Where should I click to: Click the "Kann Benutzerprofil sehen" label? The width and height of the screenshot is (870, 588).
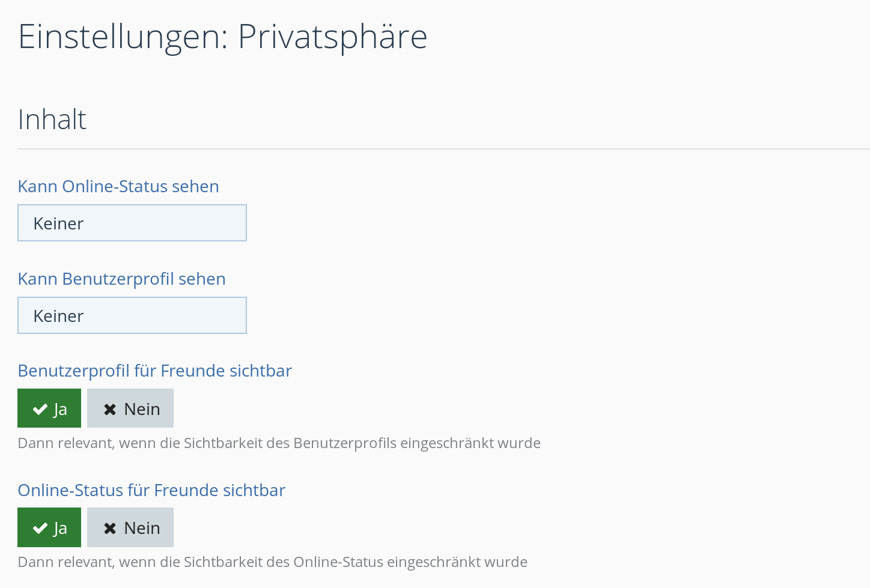pos(121,279)
